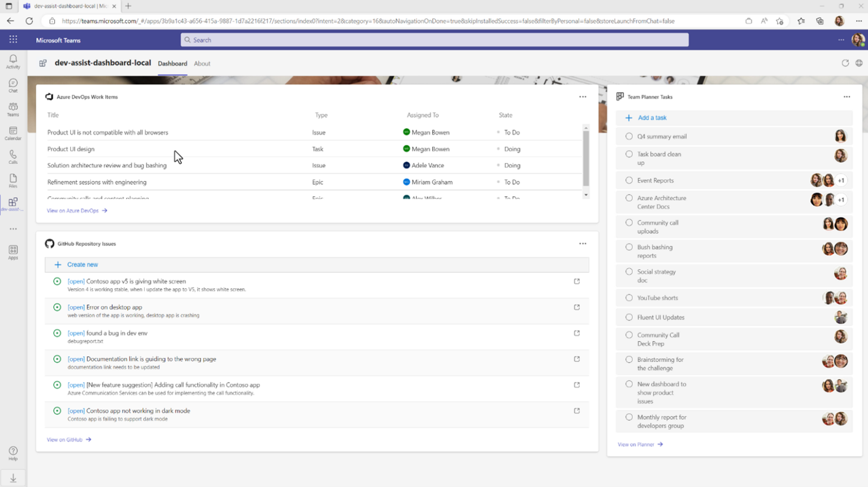The image size is (868, 487).
Task: Open the Apps store icon
Action: 13,252
